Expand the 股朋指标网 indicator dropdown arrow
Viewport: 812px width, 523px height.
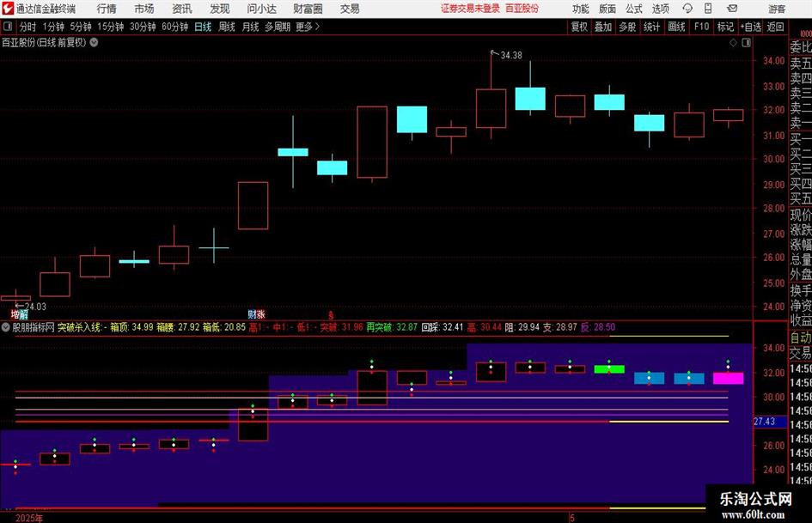pyautogui.click(x=6, y=327)
